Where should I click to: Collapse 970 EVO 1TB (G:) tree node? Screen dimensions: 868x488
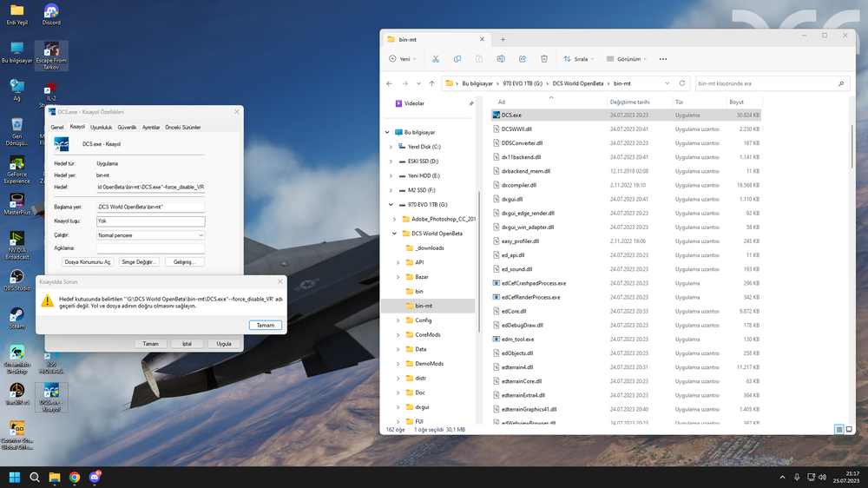[x=391, y=204]
